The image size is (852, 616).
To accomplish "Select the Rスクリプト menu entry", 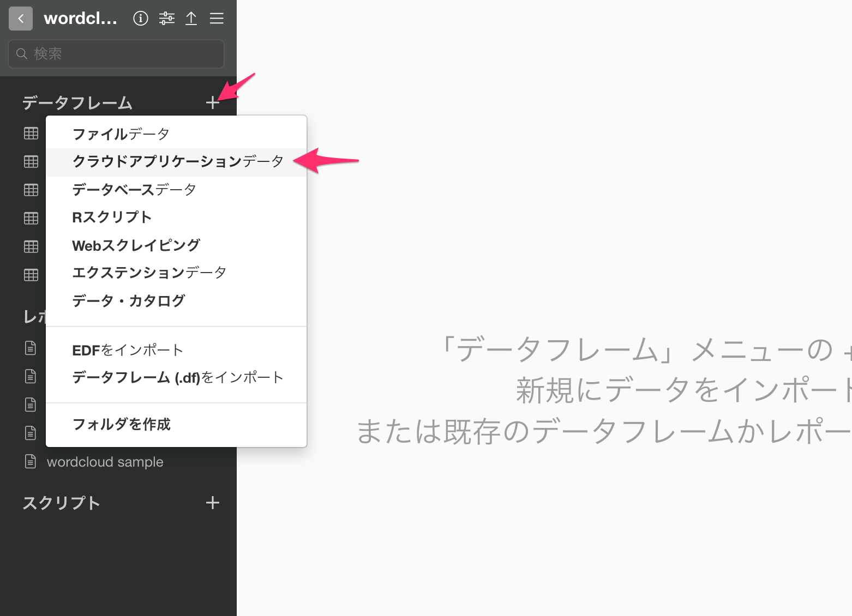I will (x=176, y=218).
